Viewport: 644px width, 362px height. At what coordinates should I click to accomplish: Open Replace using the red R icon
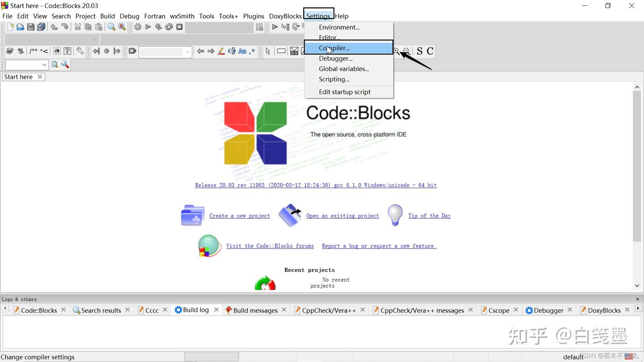(122, 27)
